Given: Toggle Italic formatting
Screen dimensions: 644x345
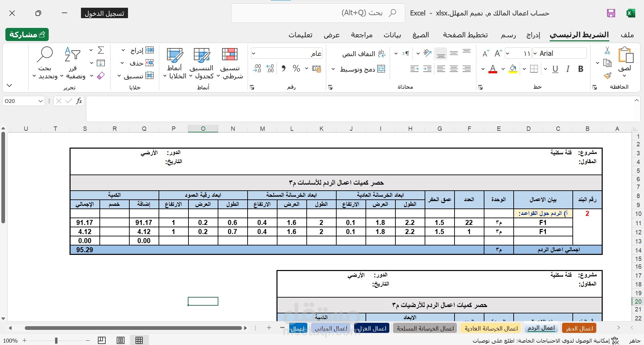Looking at the screenshot, I should 568,69.
